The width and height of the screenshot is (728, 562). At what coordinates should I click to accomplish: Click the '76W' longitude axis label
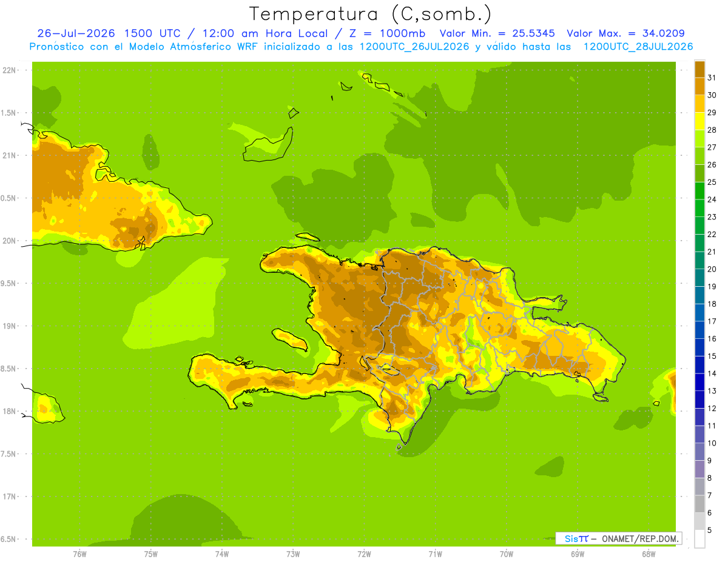79,554
